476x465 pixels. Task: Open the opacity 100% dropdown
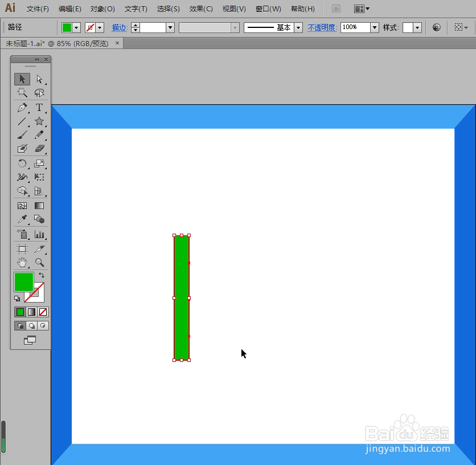coord(375,28)
